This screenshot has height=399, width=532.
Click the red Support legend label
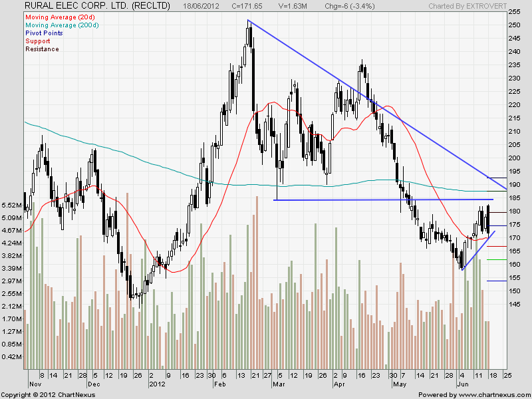[x=37, y=41]
